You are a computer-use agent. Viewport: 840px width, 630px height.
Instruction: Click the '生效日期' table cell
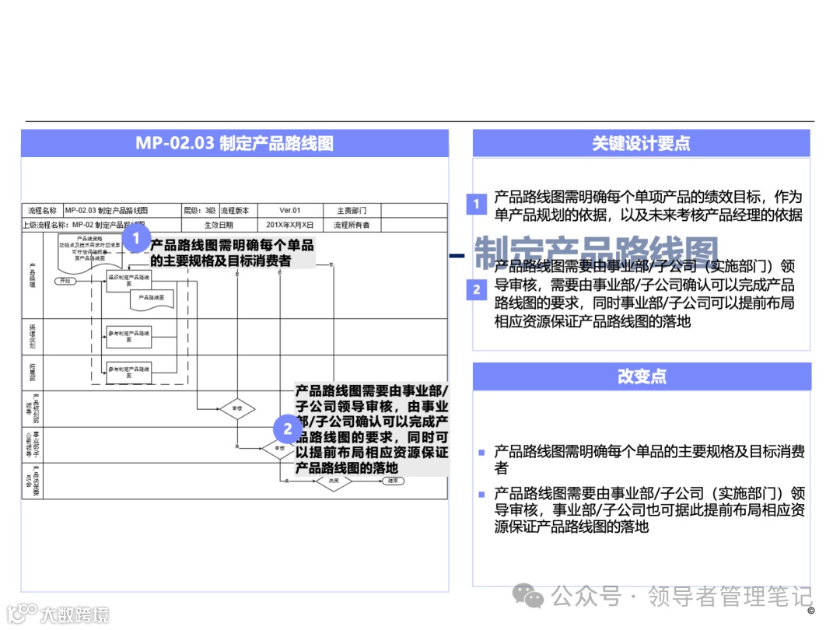tap(219, 225)
